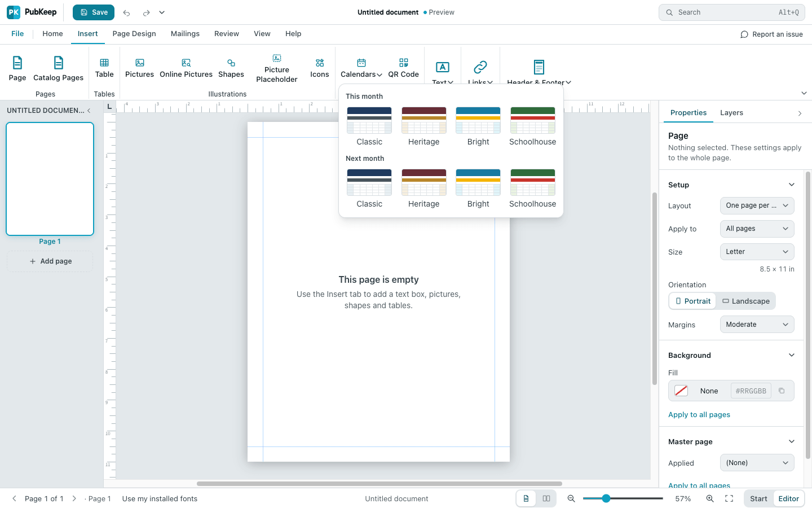This screenshot has height=508, width=812.
Task: Select the Shapes tool
Action: 231,68
